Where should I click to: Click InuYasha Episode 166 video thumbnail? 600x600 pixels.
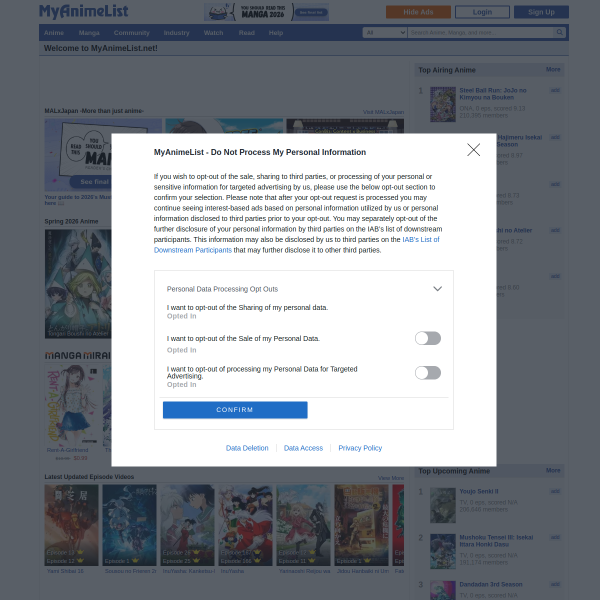click(245, 525)
